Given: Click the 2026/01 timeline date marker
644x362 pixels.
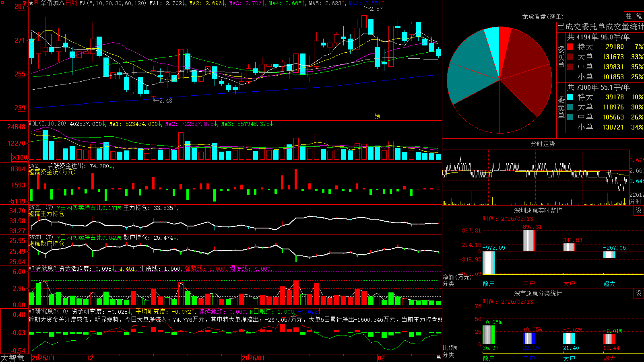Looking at the screenshot, I should pos(254,358).
